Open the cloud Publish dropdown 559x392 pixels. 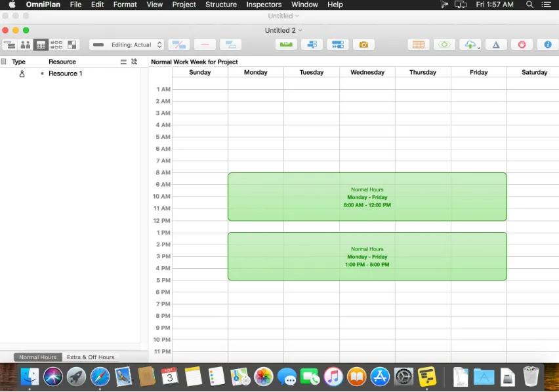(x=470, y=45)
